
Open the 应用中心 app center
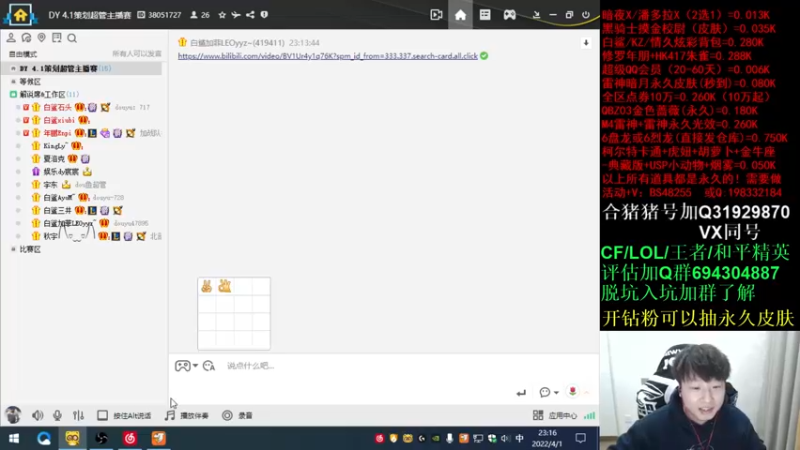555,415
